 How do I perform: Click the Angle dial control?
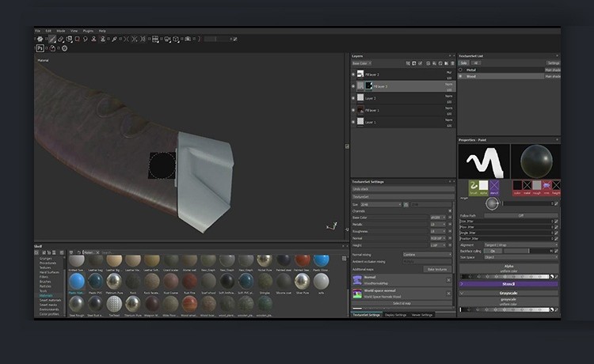coord(493,203)
